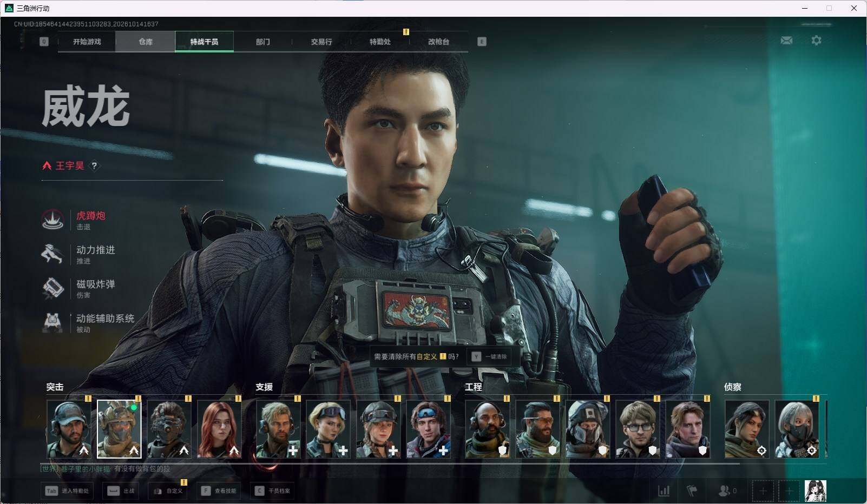Click the 一键清除 button

pos(489,356)
